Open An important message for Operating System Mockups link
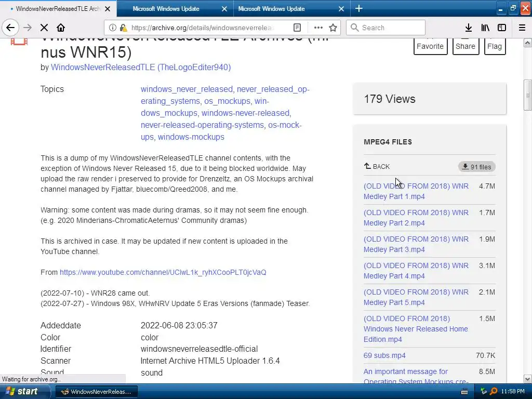 click(416, 376)
